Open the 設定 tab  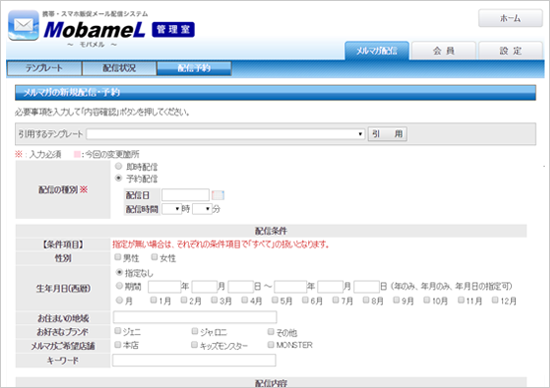coord(510,51)
